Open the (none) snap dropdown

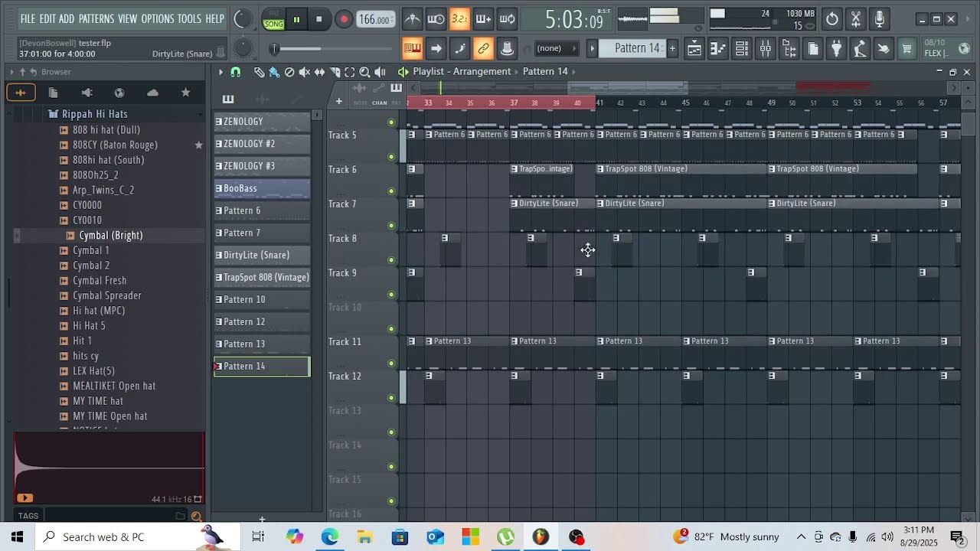click(557, 48)
